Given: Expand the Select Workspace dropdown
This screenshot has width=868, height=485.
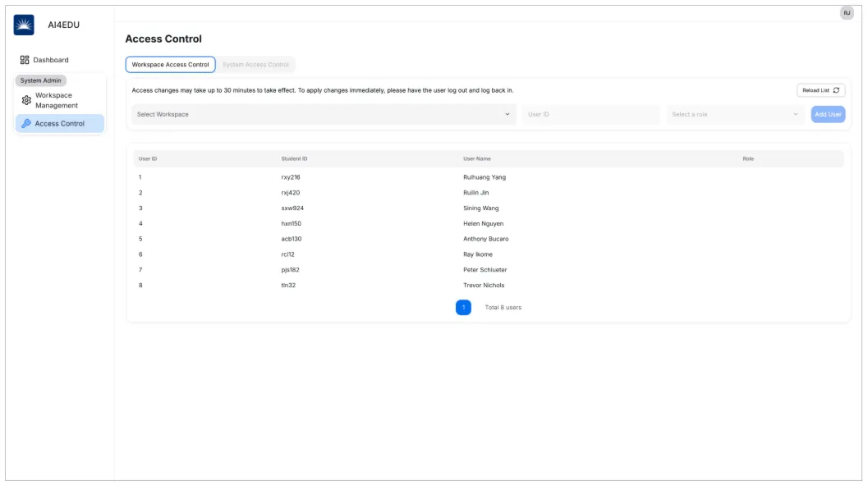Looking at the screenshot, I should (x=324, y=114).
